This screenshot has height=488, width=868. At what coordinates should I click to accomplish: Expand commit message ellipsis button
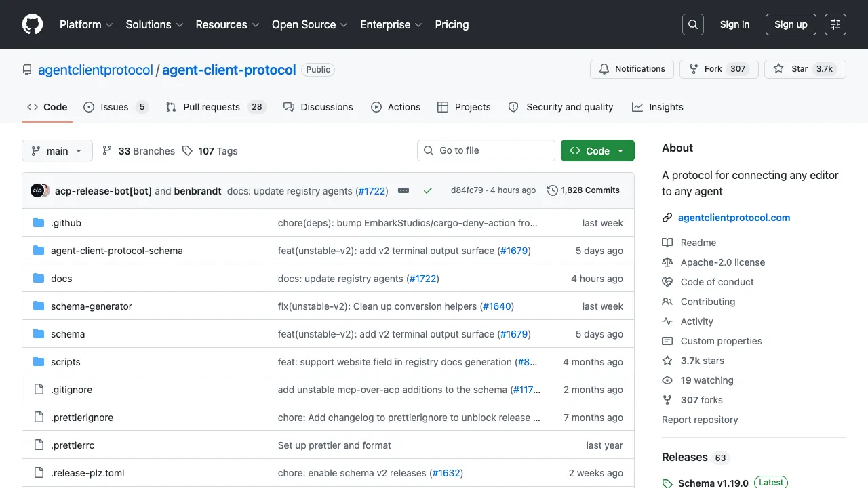coord(403,191)
